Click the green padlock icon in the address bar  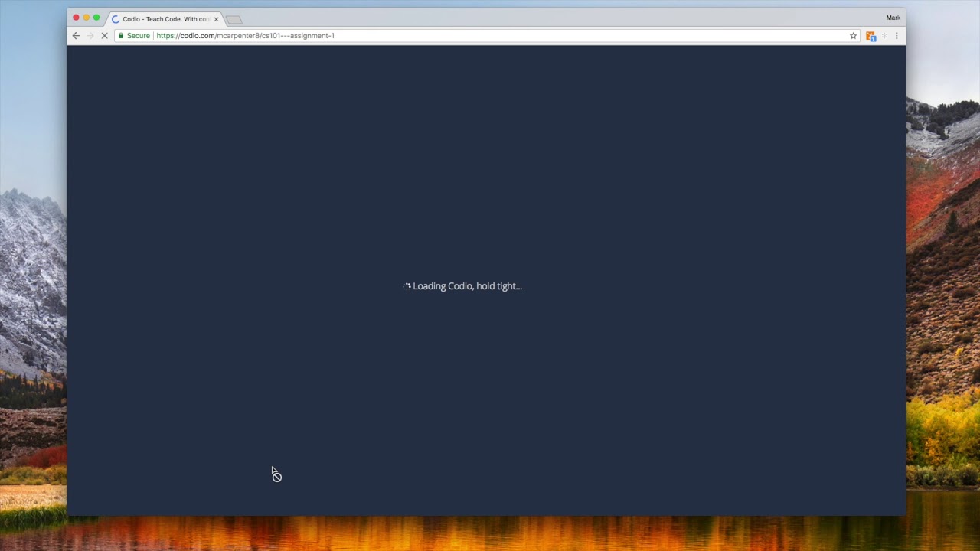click(x=121, y=36)
